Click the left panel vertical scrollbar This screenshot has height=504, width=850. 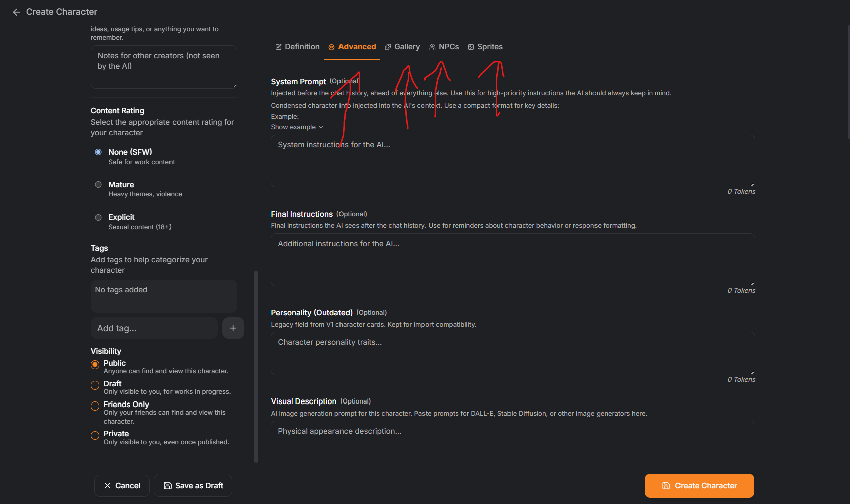[x=256, y=367]
